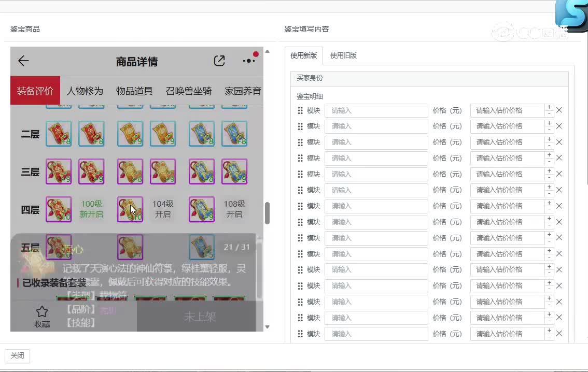Click the 100级 新开启 slot text in 四层
This screenshot has width=588, height=372.
point(91,209)
